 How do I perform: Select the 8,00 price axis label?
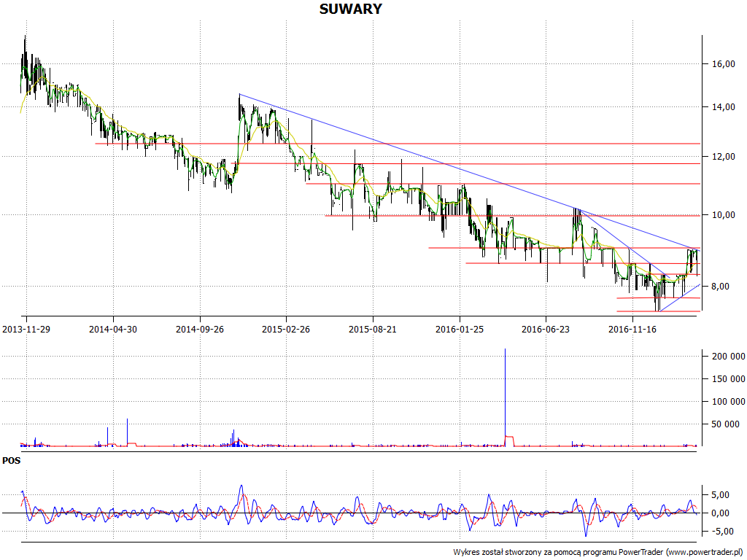click(x=720, y=286)
